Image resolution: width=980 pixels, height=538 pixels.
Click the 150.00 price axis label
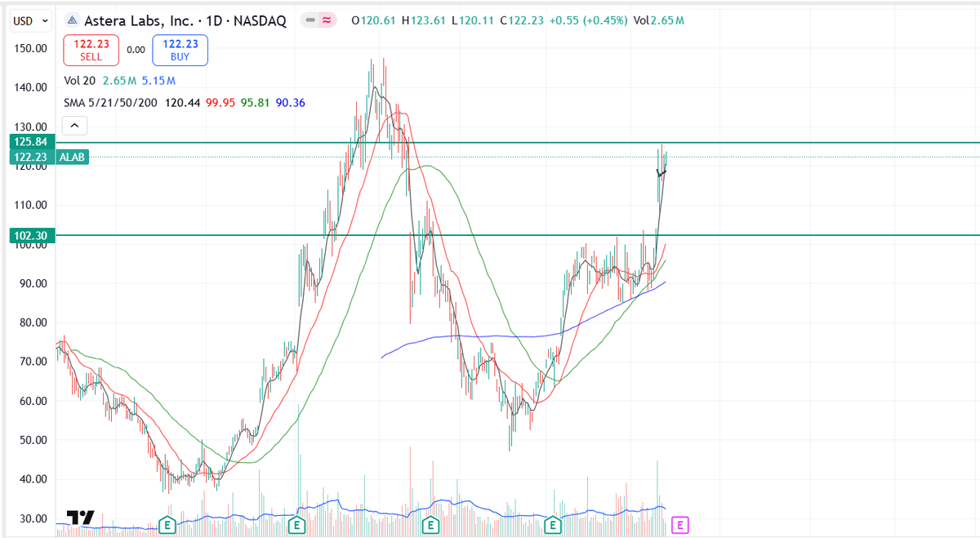(x=31, y=48)
